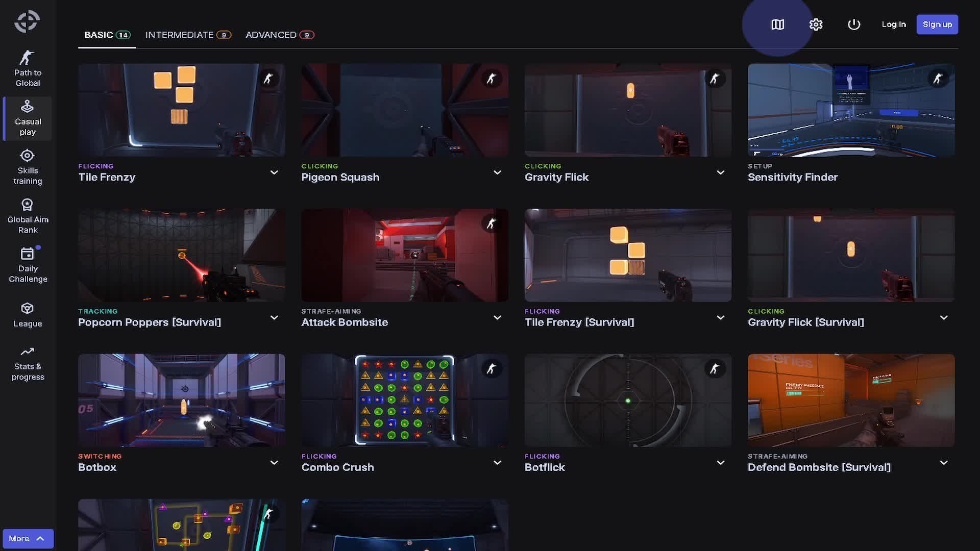The height and width of the screenshot is (551, 980).
Task: Open settings gear icon
Action: coord(816,24)
